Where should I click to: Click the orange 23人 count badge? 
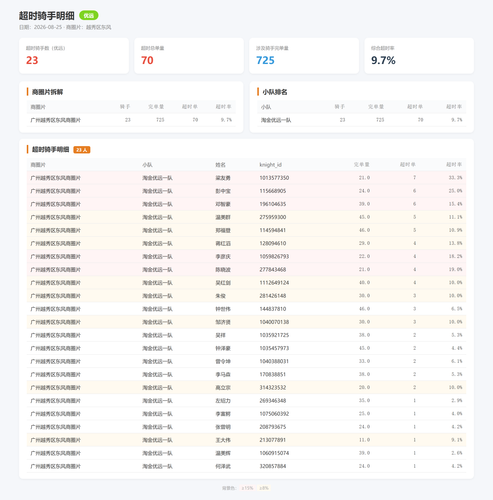click(x=82, y=150)
